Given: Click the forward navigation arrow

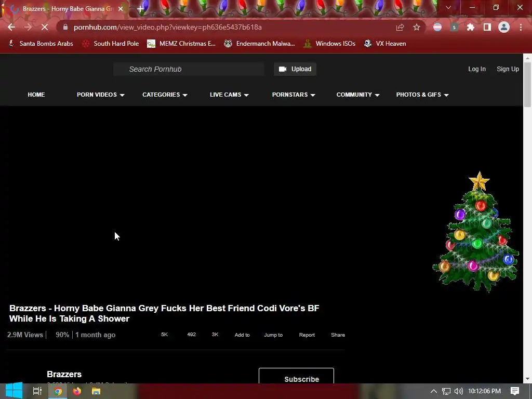Looking at the screenshot, I should pos(28,27).
